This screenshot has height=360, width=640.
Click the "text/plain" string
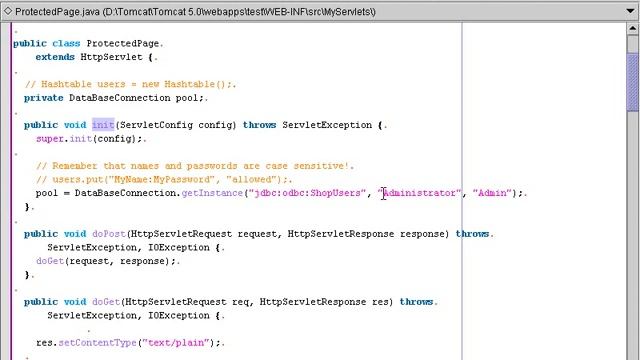(x=176, y=343)
